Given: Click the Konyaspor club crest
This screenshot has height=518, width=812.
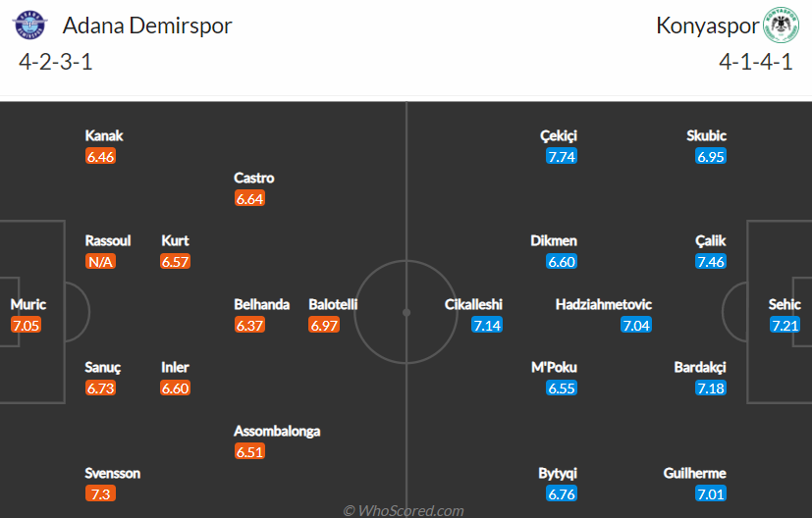Looking at the screenshot, I should 782,26.
